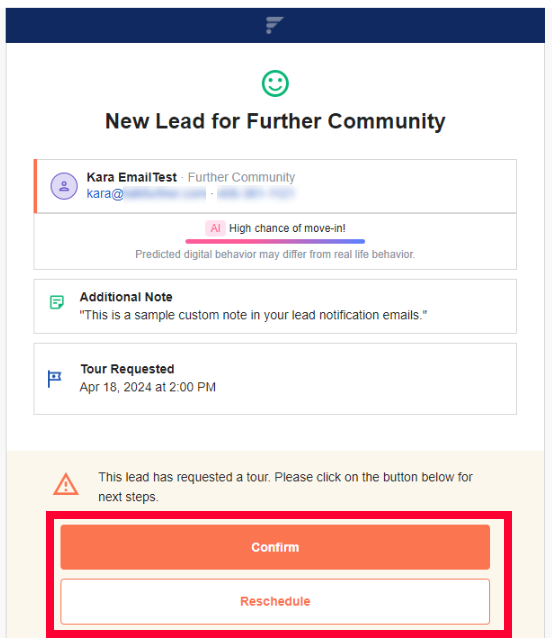Confirm the requested tour
Screen dimensions: 552x638
(x=275, y=547)
